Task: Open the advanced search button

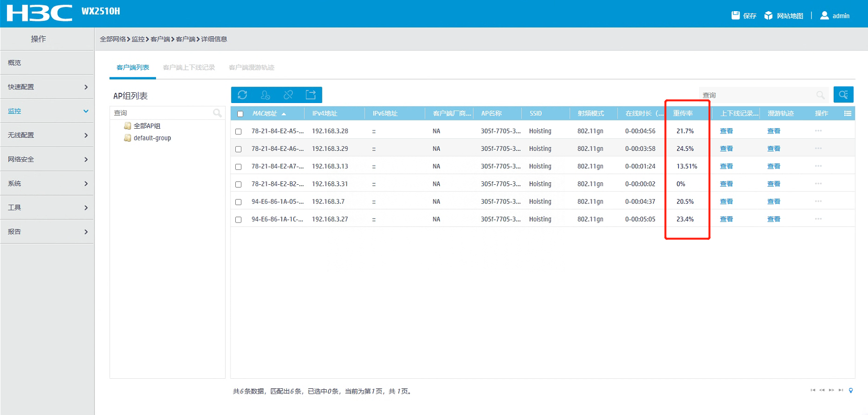Action: (x=843, y=95)
